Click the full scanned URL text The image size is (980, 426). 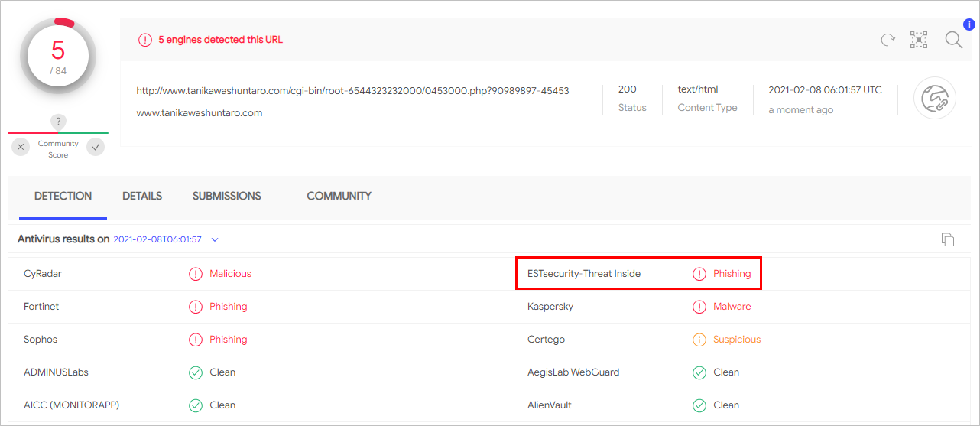352,90
